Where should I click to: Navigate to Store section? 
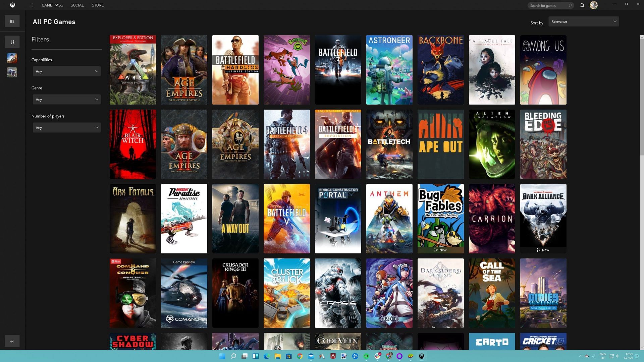97,5
